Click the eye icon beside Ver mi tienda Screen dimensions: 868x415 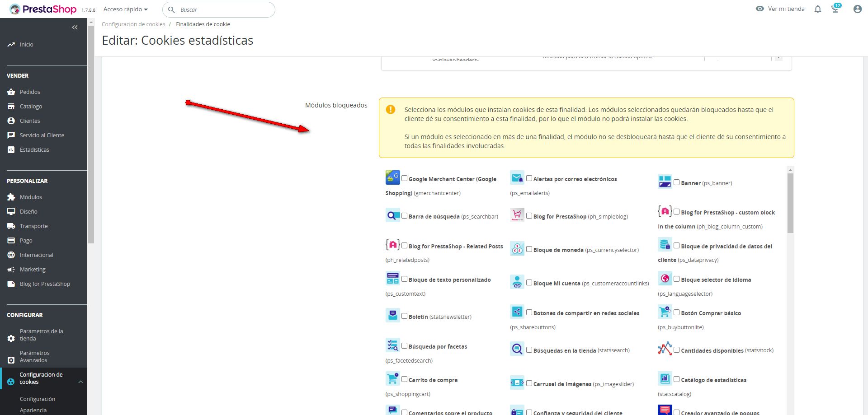tap(760, 9)
